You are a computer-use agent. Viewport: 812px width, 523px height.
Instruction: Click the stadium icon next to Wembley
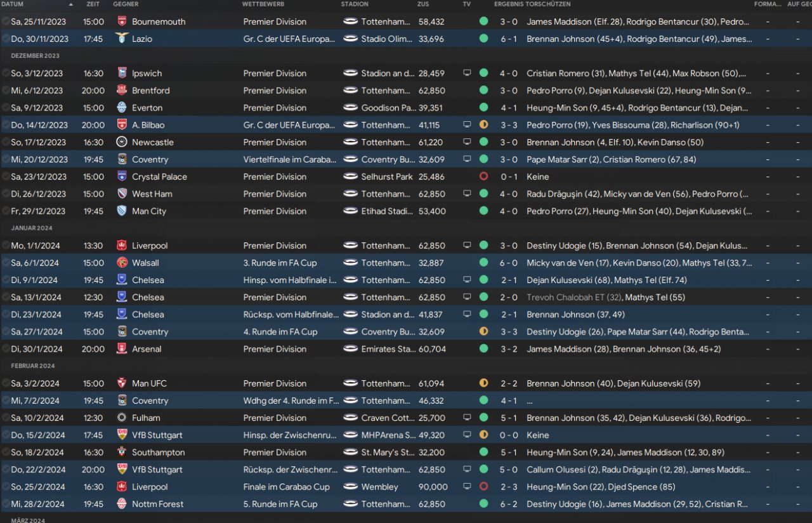coord(350,487)
